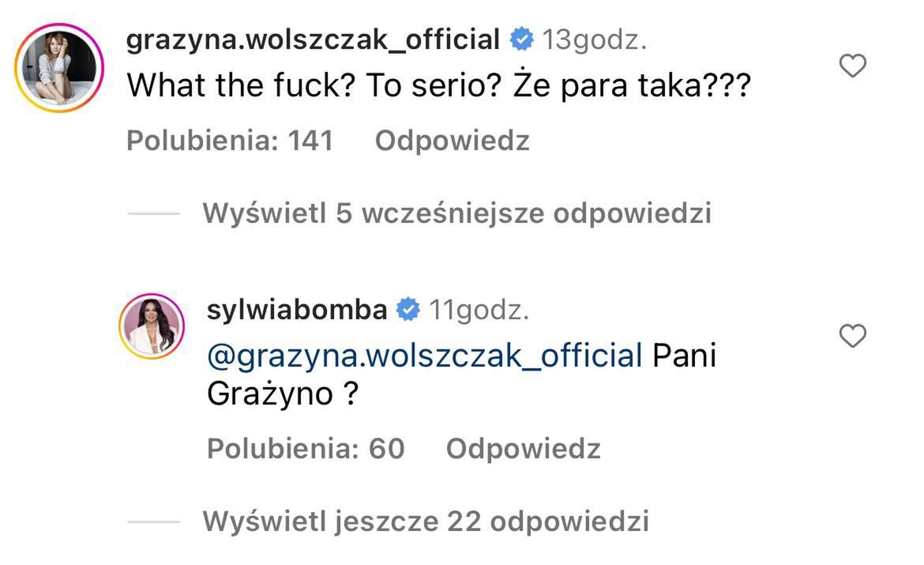This screenshot has height=565, width=924.
Task: Open sylwiabomba's profile avatar
Action: point(152,327)
